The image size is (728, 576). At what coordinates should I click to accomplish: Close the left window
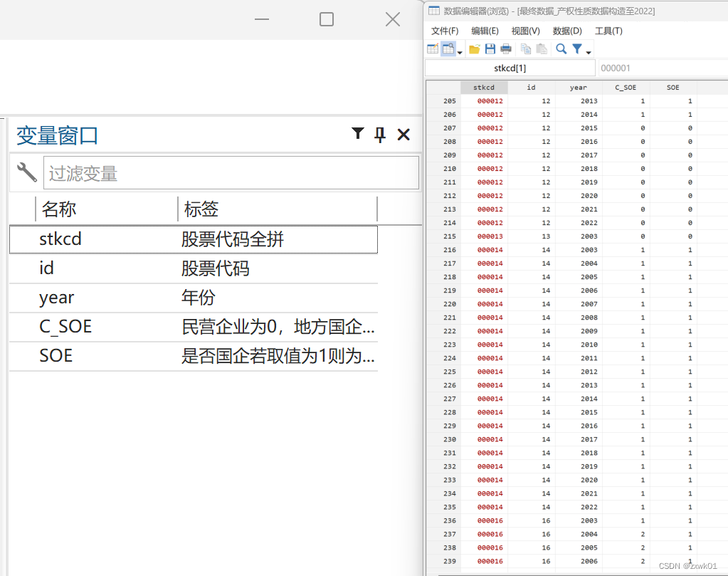point(393,19)
